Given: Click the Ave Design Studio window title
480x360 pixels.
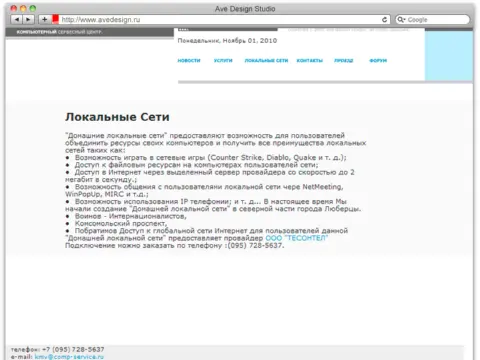Looking at the screenshot, I should 245,9.
